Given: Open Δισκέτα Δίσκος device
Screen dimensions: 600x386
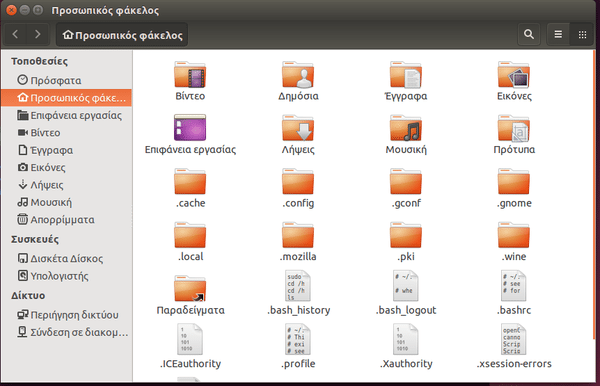Looking at the screenshot, I should point(66,258).
